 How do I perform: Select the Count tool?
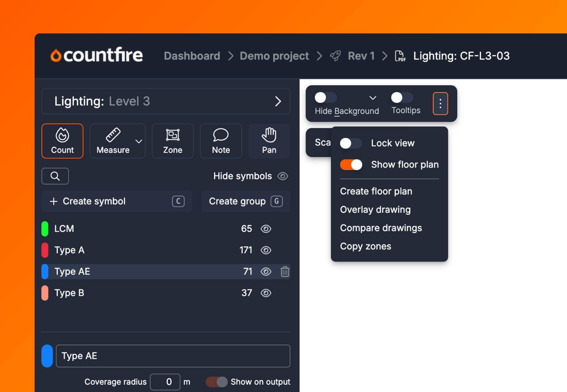click(62, 141)
